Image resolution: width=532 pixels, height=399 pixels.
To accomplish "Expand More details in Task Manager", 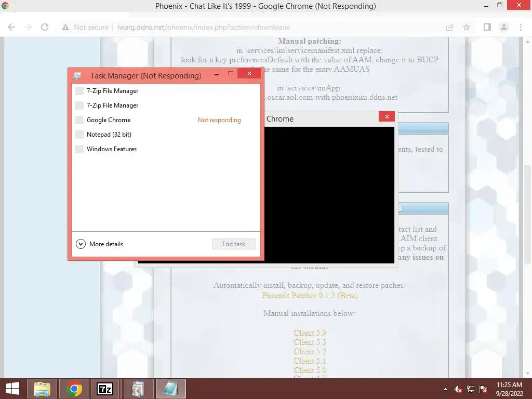I will pyautogui.click(x=99, y=244).
